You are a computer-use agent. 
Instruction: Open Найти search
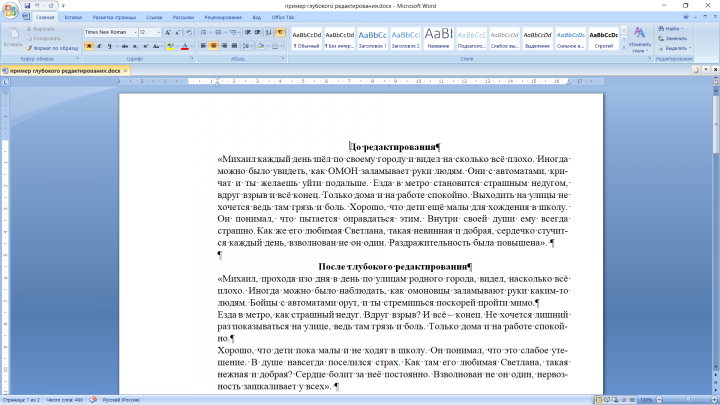[671, 29]
